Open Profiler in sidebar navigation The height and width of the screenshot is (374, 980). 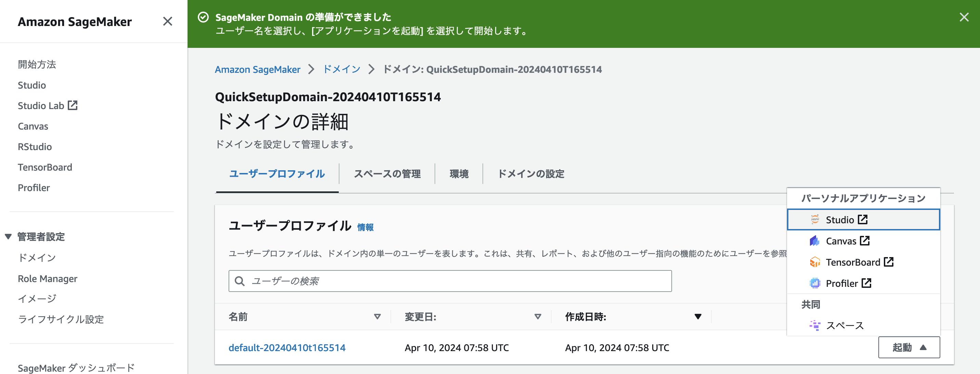tap(34, 187)
